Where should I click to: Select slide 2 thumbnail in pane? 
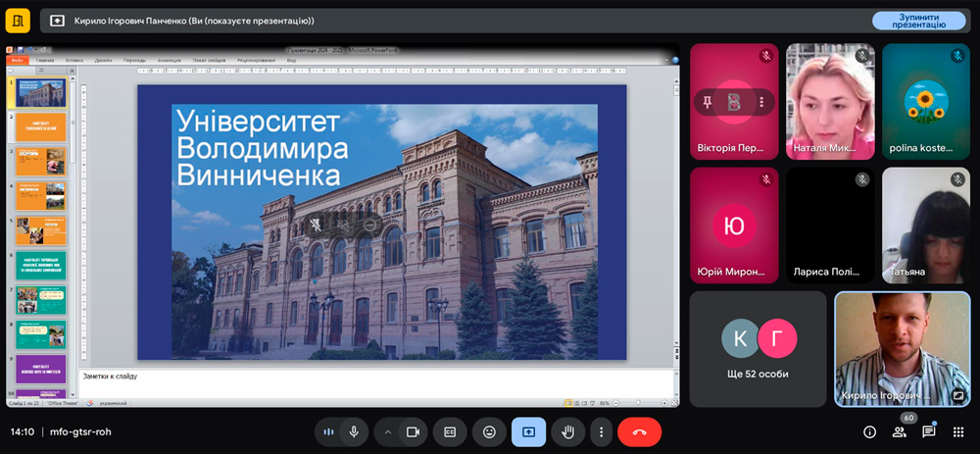pyautogui.click(x=40, y=126)
